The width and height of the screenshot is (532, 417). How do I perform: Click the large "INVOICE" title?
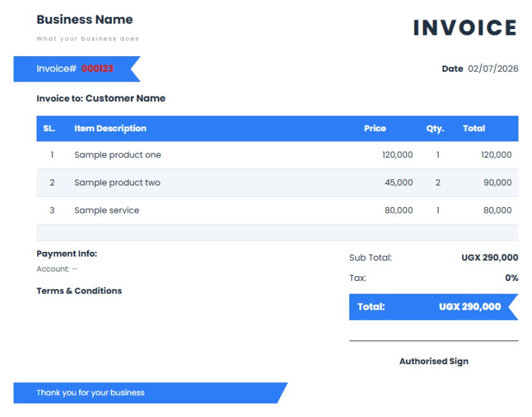click(x=465, y=28)
